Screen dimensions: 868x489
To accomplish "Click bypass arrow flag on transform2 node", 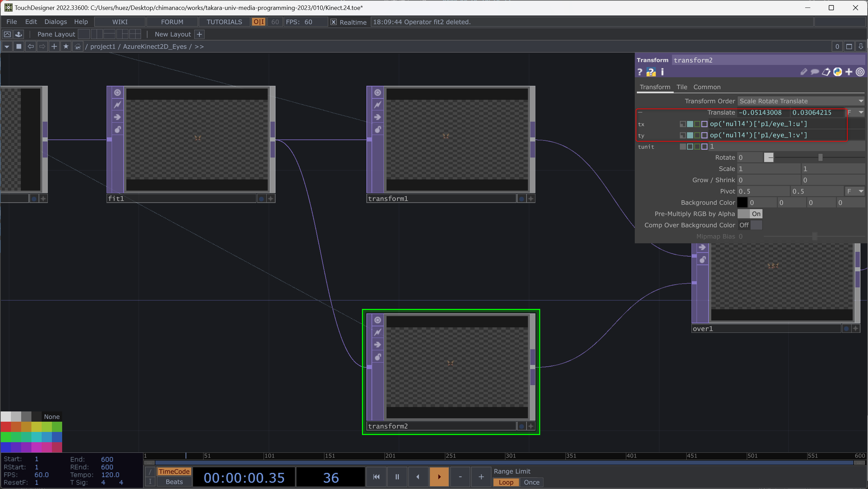I will point(377,344).
